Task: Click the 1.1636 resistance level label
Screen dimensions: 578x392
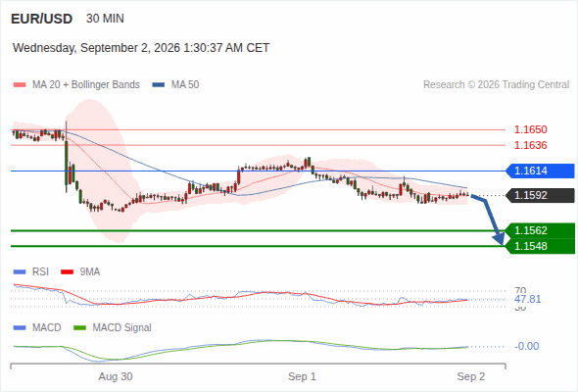Action: (530, 145)
